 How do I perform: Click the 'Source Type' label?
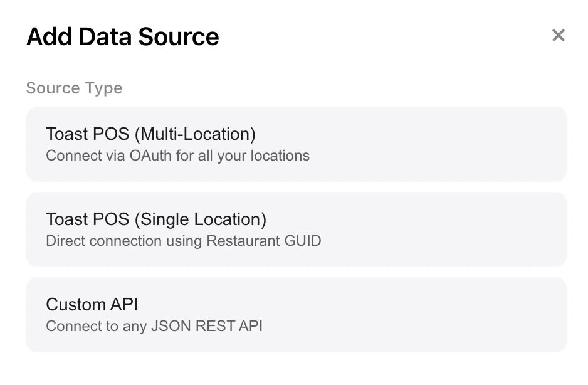pyautogui.click(x=74, y=88)
